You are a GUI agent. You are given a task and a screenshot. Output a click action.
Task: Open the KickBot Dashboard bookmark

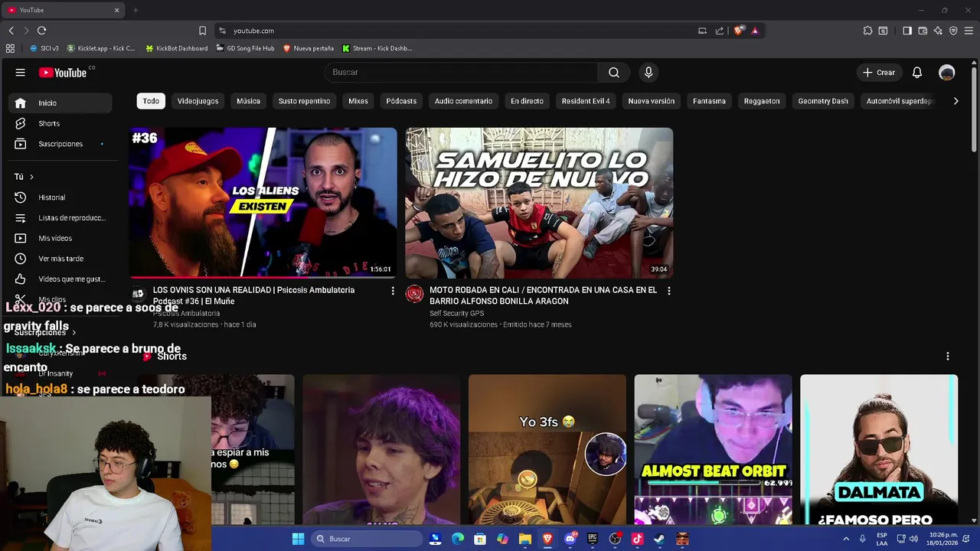[x=175, y=48]
